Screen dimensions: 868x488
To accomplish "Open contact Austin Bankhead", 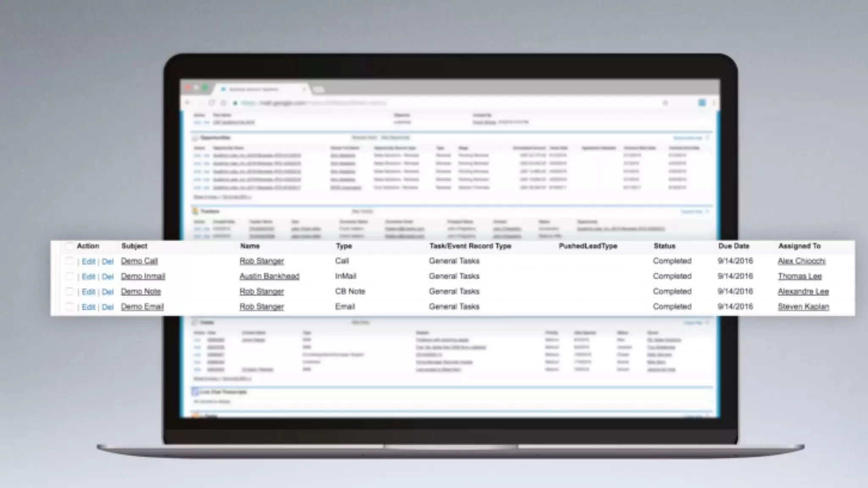I will pyautogui.click(x=269, y=276).
